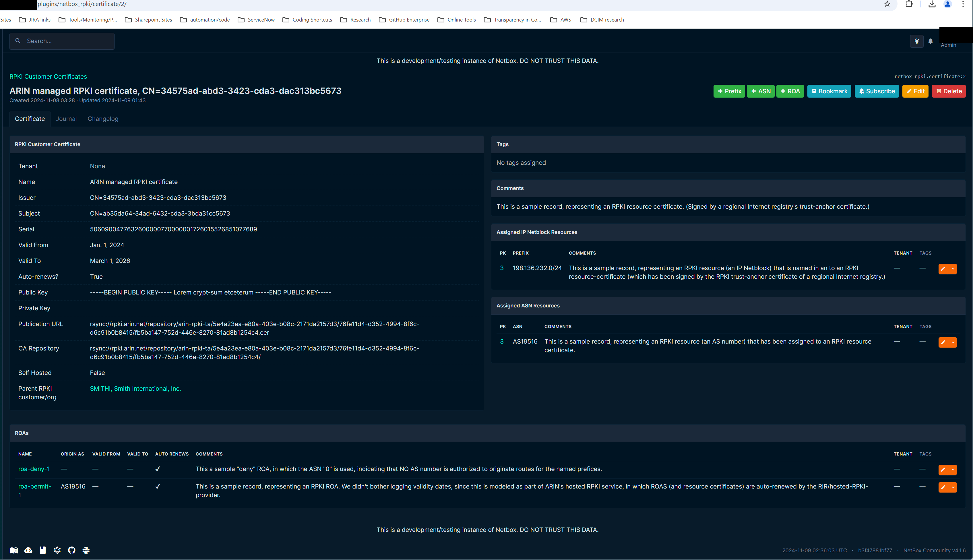Open browser extensions puzzle icon
Image resolution: width=973 pixels, height=560 pixels.
point(909,4)
